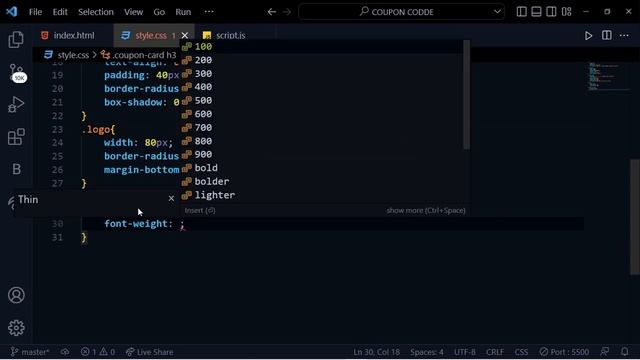Open the Run menu
The width and height of the screenshot is (640, 360).
click(183, 12)
